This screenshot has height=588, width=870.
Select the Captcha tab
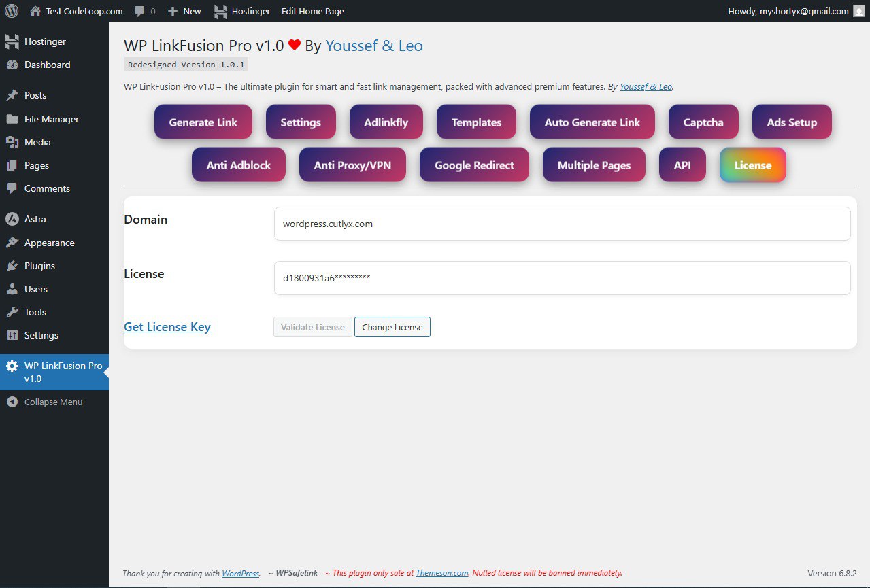click(x=703, y=122)
